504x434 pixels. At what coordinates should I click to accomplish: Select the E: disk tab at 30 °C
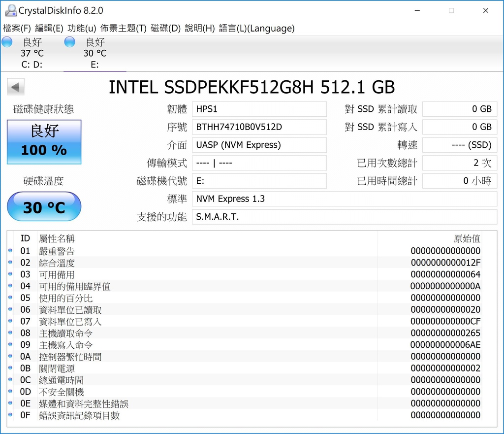click(95, 53)
